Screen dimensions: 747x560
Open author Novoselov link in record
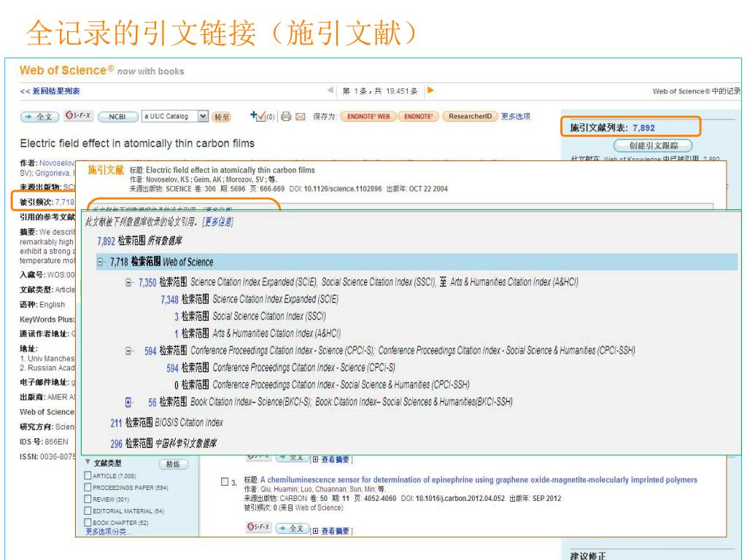click(x=57, y=163)
